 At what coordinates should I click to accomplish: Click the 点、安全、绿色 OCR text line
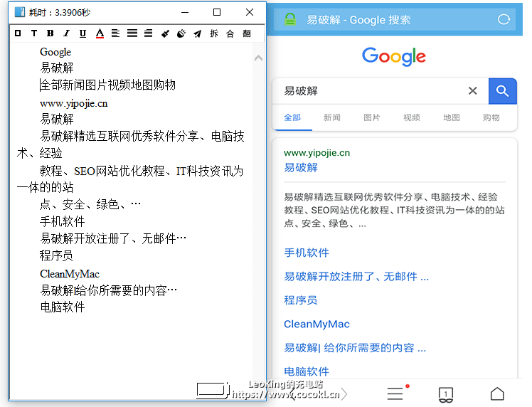(90, 204)
